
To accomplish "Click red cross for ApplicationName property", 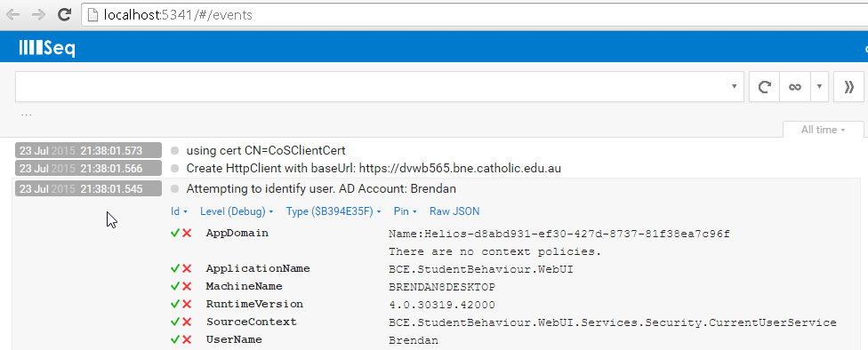I will (187, 269).
